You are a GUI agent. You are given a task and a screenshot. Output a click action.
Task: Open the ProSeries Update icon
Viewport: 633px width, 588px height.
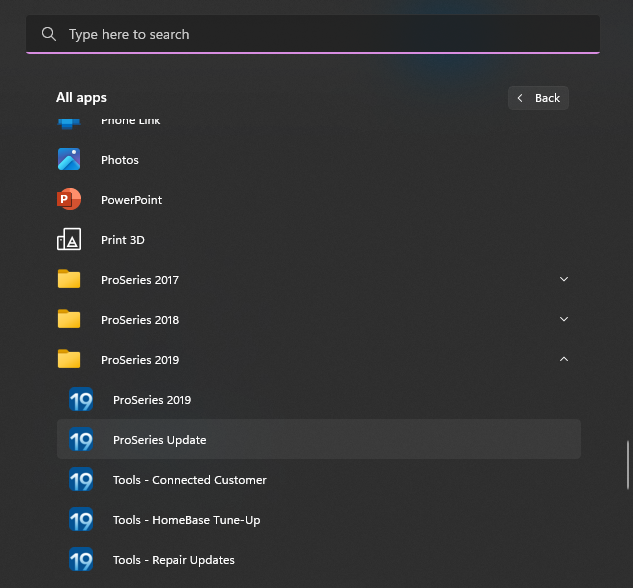81,440
